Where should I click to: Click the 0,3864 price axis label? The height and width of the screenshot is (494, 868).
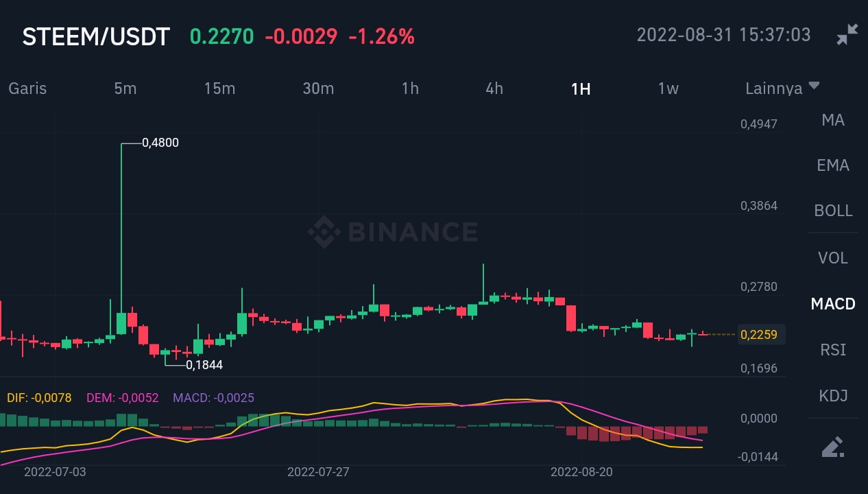point(759,206)
